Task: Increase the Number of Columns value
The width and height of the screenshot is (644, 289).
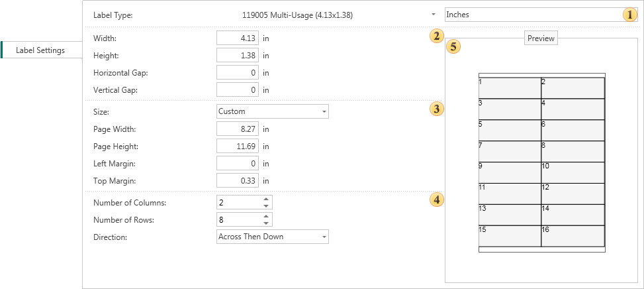Action: (266, 199)
